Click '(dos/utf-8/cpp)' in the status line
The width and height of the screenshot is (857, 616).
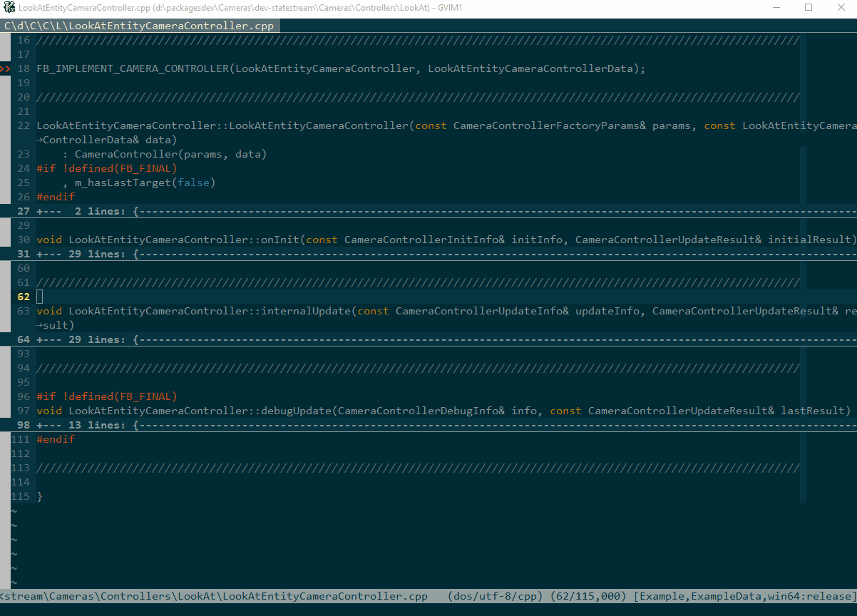coord(496,596)
